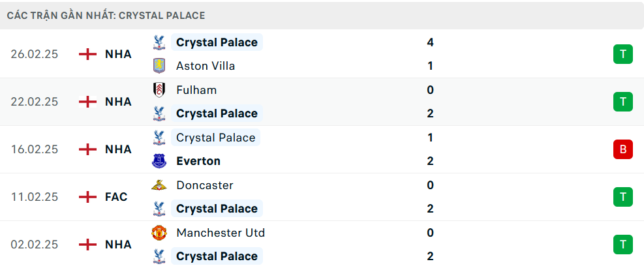Viewport: 644px width, 268px height.
Task: Click green T badge for Fulham match
Action: pyautogui.click(x=622, y=102)
